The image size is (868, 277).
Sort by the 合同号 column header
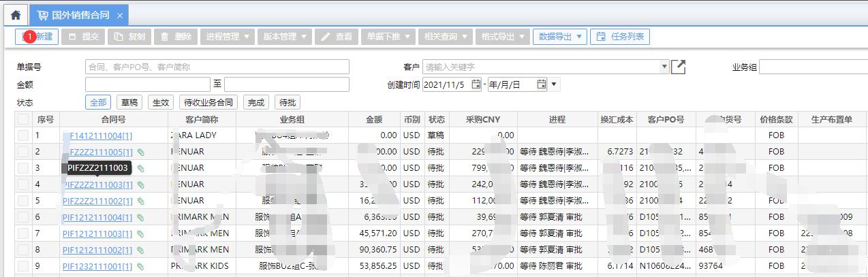(x=114, y=119)
